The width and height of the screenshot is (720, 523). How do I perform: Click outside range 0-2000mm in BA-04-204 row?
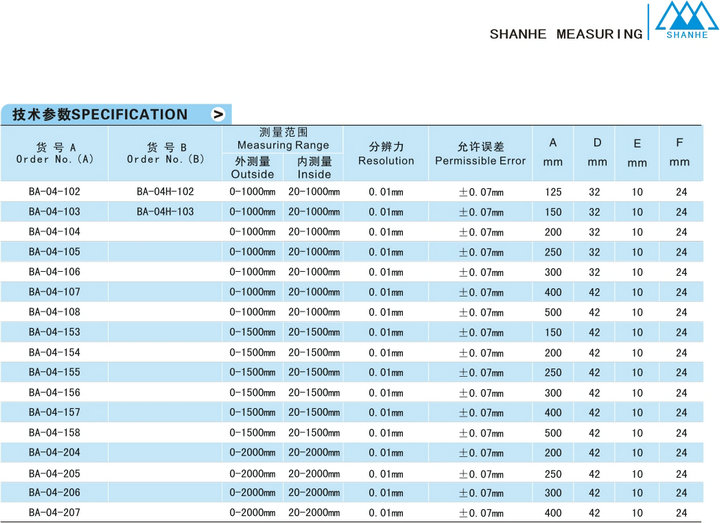(x=253, y=453)
